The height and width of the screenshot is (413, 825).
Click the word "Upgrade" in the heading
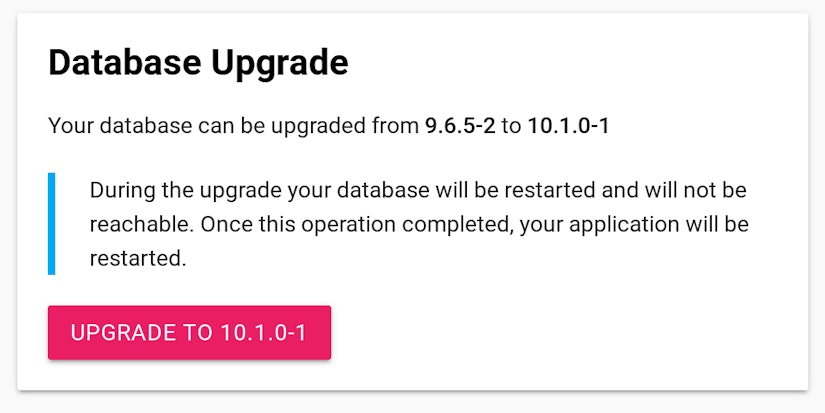click(x=280, y=64)
